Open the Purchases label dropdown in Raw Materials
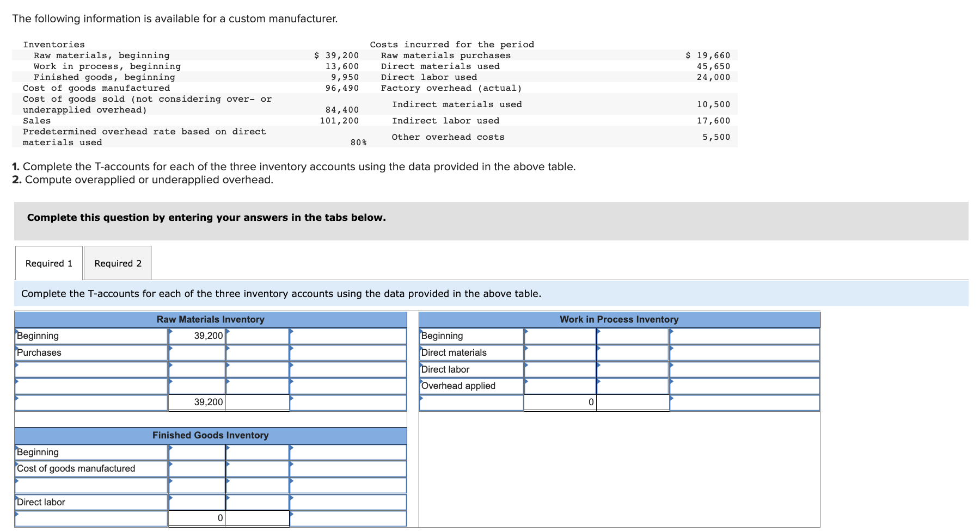 click(91, 352)
